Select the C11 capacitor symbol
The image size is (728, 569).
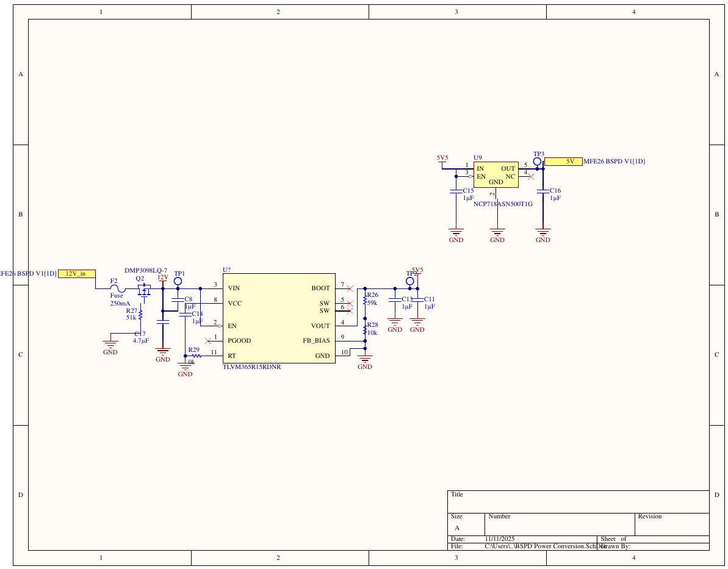coord(417,300)
